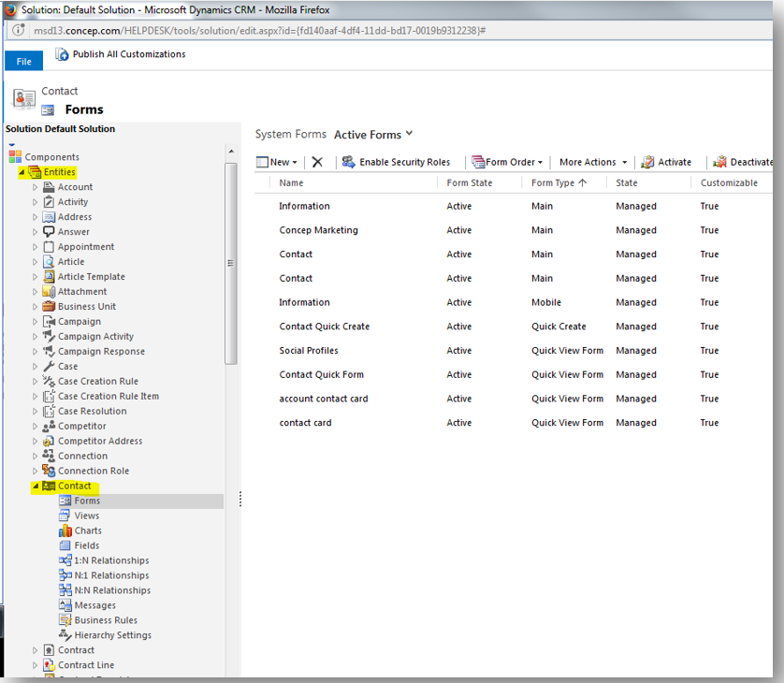Click the Fields icon under Contact

point(65,545)
